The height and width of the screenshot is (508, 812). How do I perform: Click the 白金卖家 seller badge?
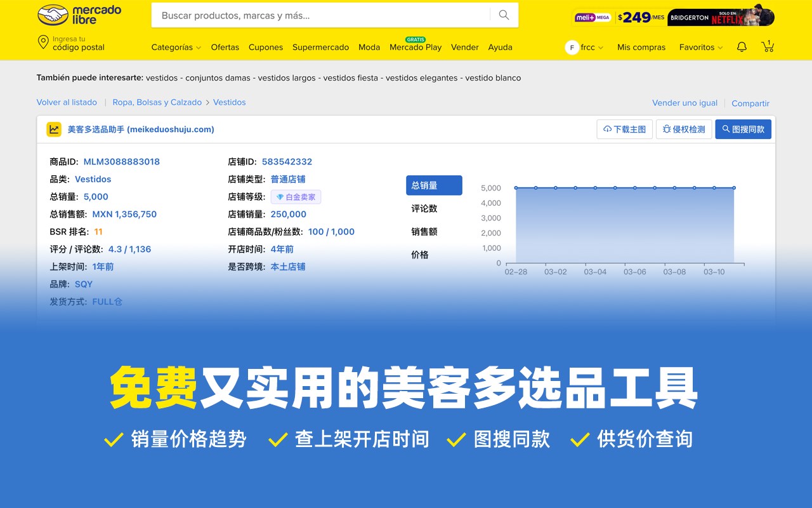pos(296,197)
